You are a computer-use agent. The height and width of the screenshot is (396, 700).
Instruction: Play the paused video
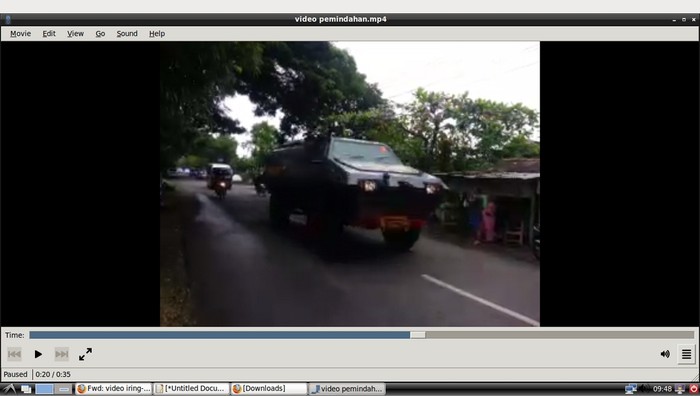(38, 354)
